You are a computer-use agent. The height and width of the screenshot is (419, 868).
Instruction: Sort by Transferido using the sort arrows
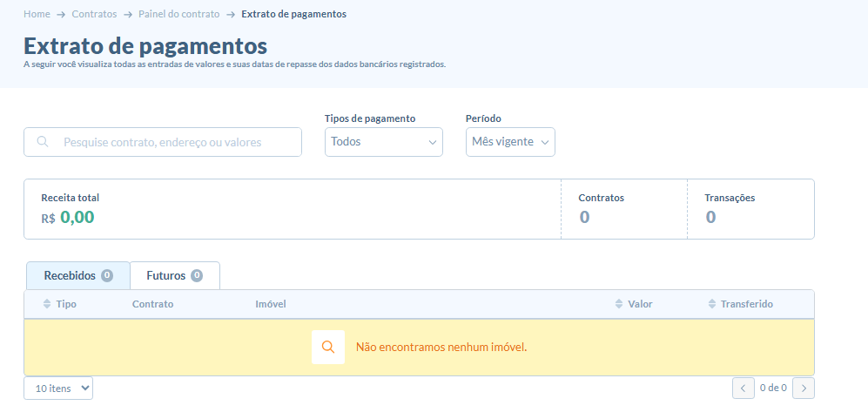click(x=712, y=304)
